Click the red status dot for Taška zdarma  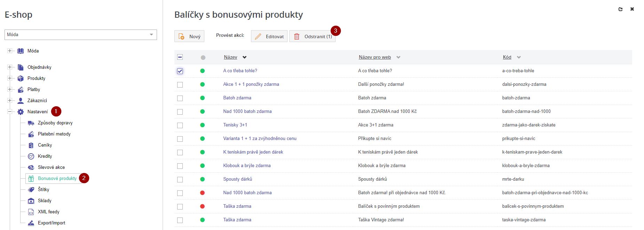point(203,206)
